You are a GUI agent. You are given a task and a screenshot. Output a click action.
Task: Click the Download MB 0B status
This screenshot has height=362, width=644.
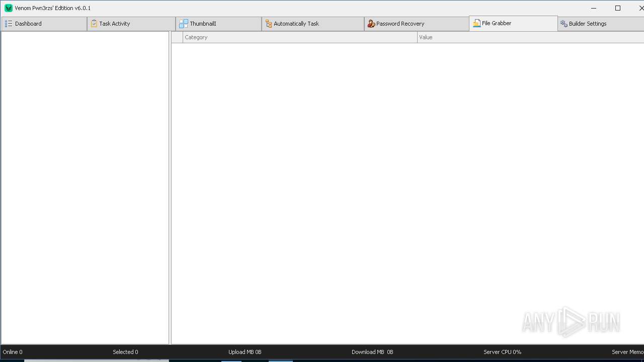click(x=372, y=352)
